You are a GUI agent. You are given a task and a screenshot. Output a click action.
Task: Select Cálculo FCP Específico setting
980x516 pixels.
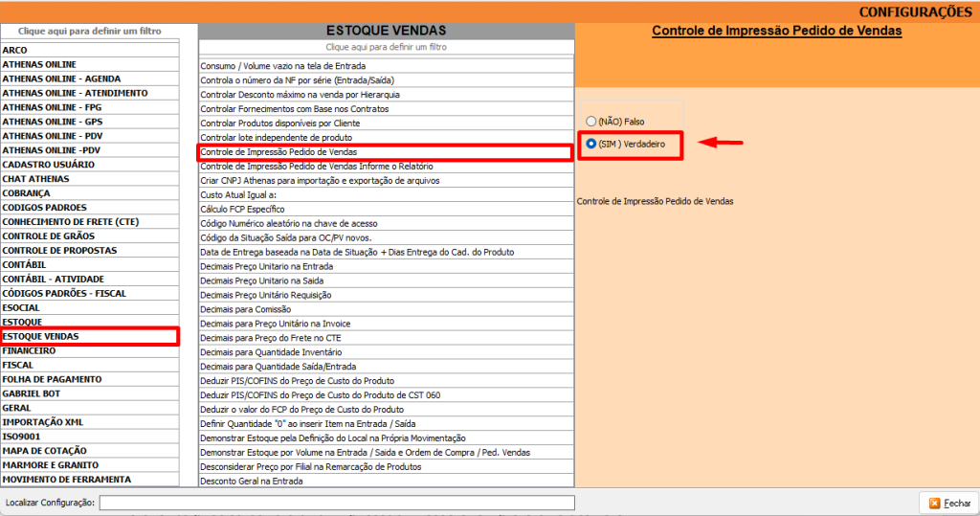click(x=387, y=210)
